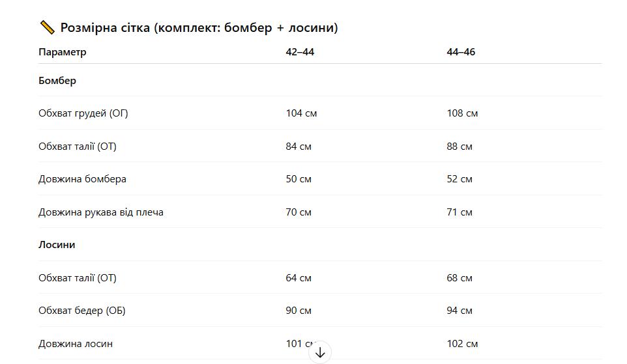Click the Обхват бедер (ОБ) label
The image size is (627, 364).
82,311
